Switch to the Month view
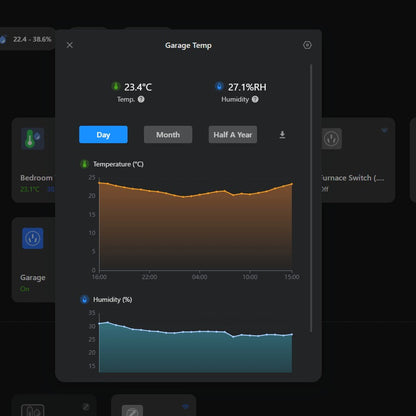The height and width of the screenshot is (416, 416). 168,135
